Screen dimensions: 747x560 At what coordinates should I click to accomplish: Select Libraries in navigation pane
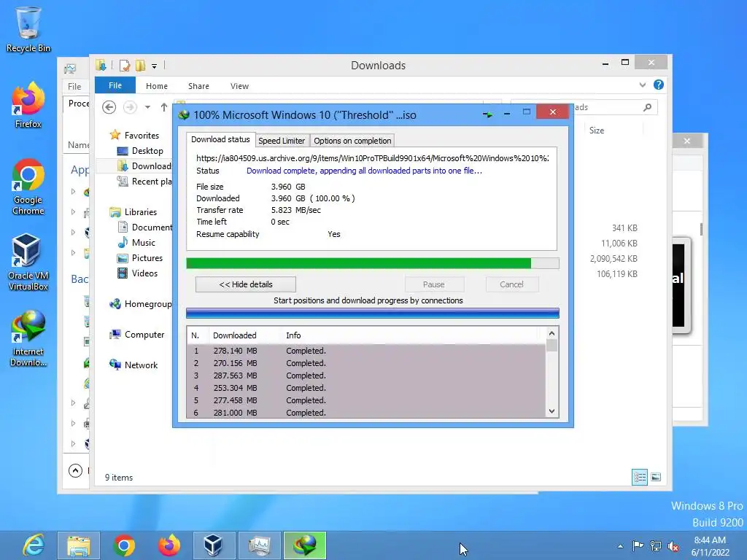tap(133, 212)
